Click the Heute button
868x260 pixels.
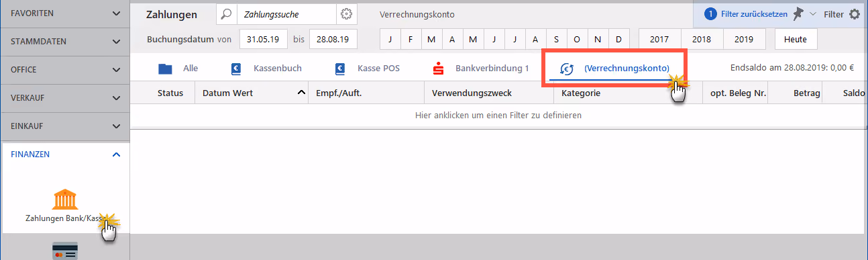(x=796, y=39)
